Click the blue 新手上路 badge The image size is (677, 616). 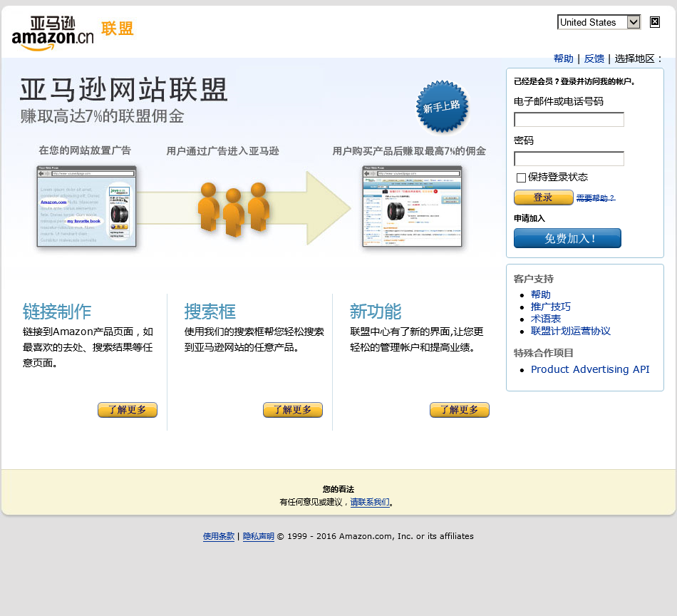442,106
